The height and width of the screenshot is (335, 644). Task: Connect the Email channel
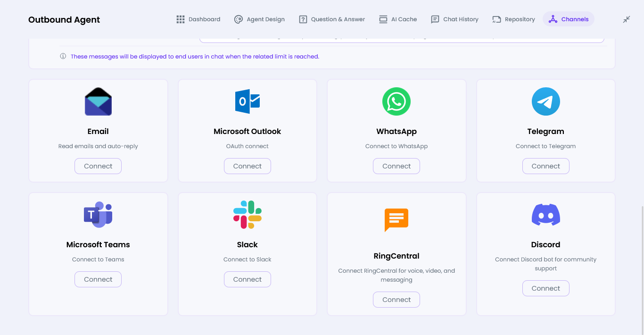[x=98, y=166]
